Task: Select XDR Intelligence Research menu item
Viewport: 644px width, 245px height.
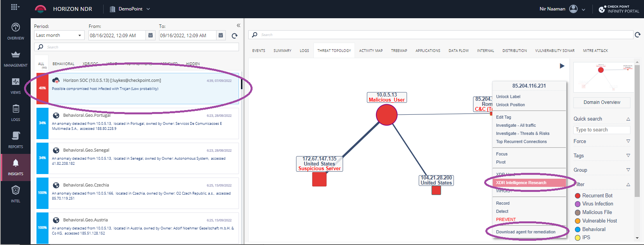Action: point(521,183)
